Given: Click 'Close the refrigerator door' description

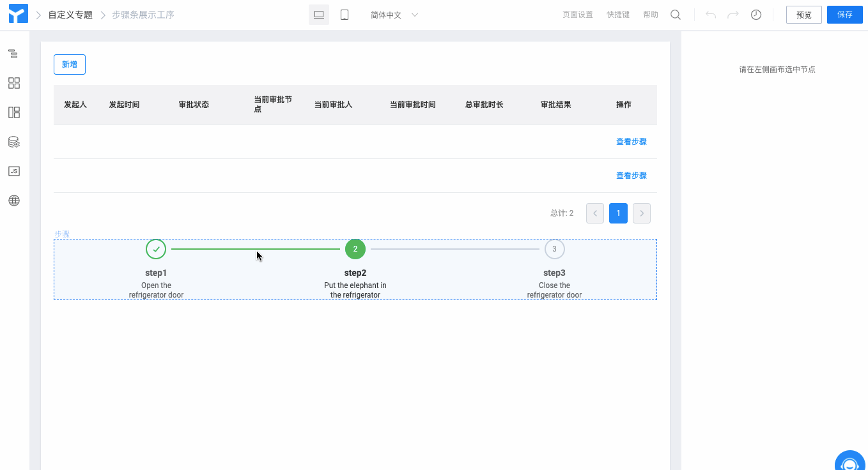Looking at the screenshot, I should (x=554, y=290).
